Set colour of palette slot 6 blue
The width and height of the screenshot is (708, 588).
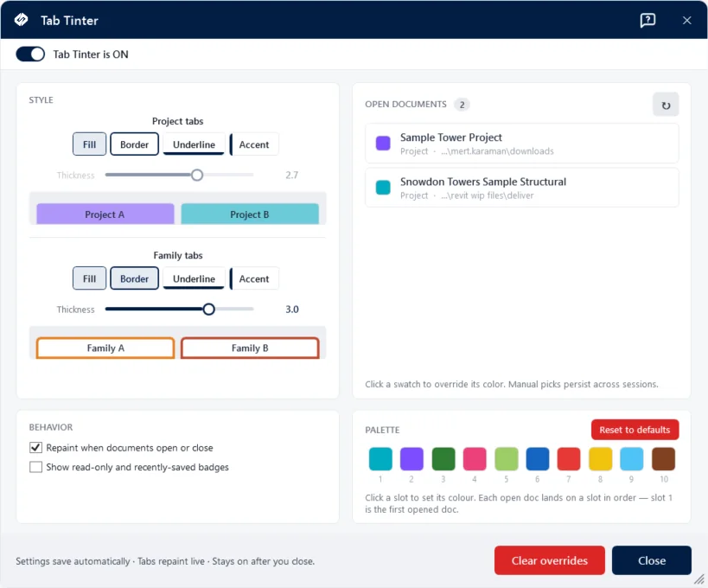[538, 459]
